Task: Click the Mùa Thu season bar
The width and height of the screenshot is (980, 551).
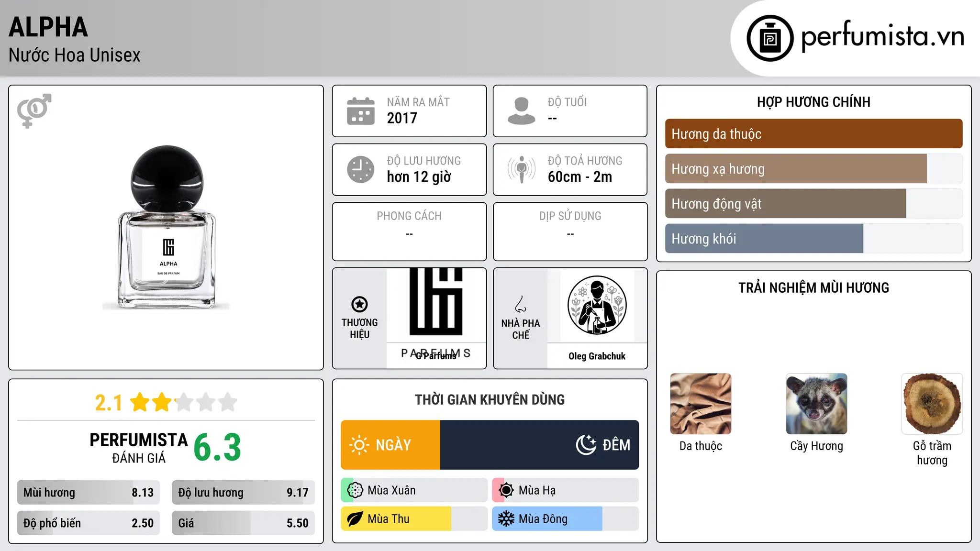Action: point(414,519)
